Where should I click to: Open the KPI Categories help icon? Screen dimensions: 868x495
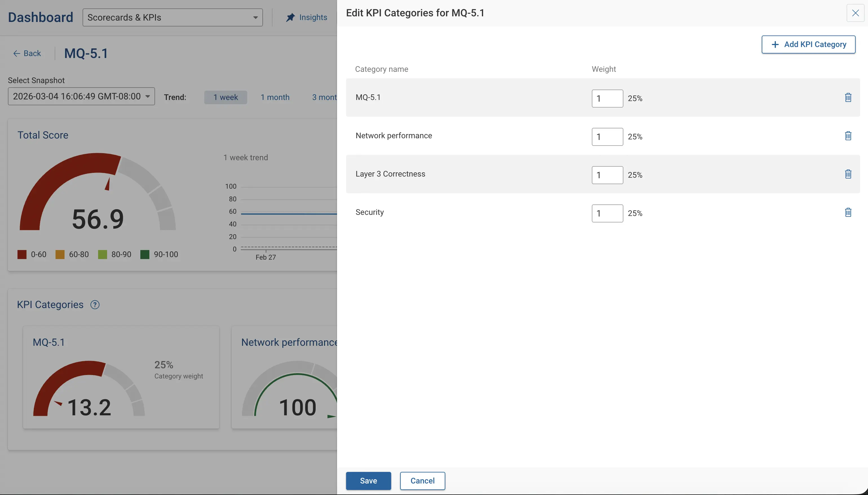95,305
